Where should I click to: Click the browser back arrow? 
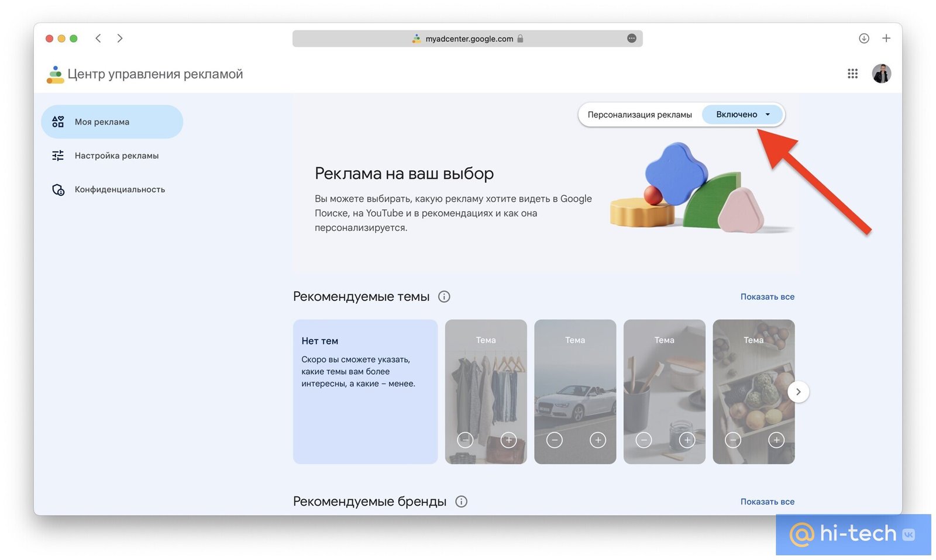pyautogui.click(x=98, y=38)
